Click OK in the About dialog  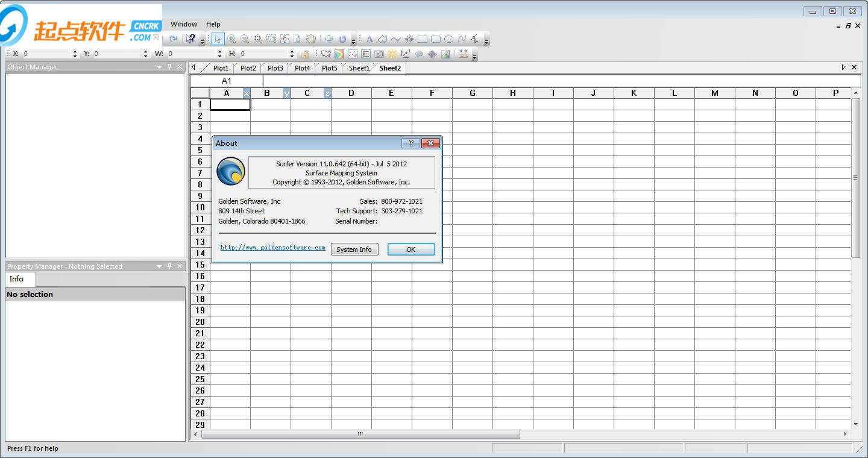tap(411, 249)
